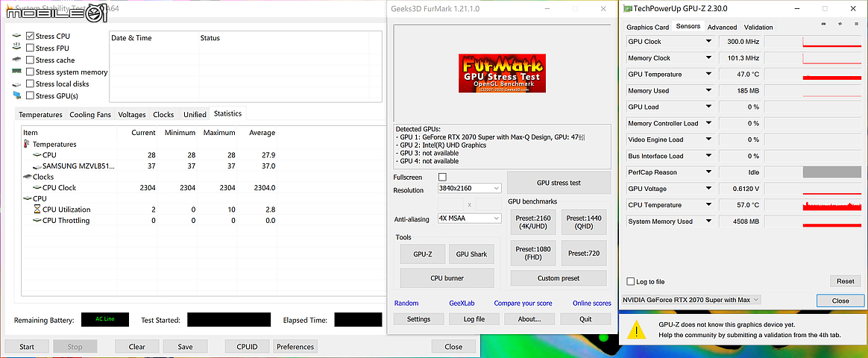Click the RAM icon beside Stress system memory
868x358 pixels.
[x=17, y=72]
